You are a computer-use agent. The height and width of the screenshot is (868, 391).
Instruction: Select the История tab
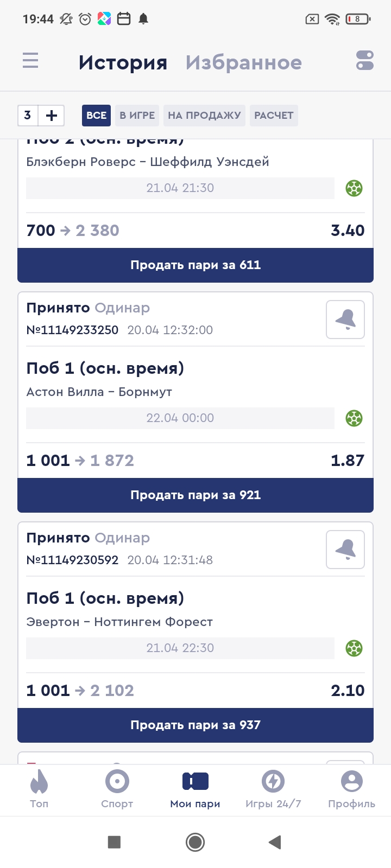pos(123,62)
